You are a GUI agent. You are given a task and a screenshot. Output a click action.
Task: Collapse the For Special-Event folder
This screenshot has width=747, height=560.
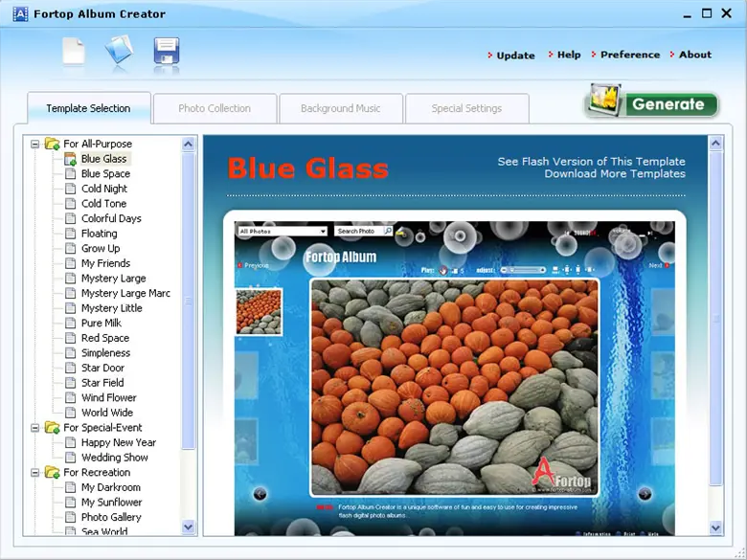point(34,428)
